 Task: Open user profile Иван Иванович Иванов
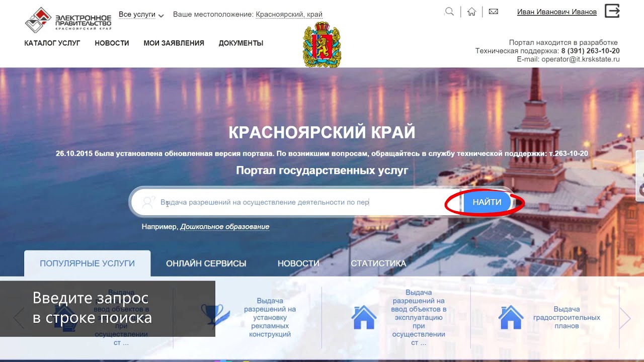(x=557, y=12)
